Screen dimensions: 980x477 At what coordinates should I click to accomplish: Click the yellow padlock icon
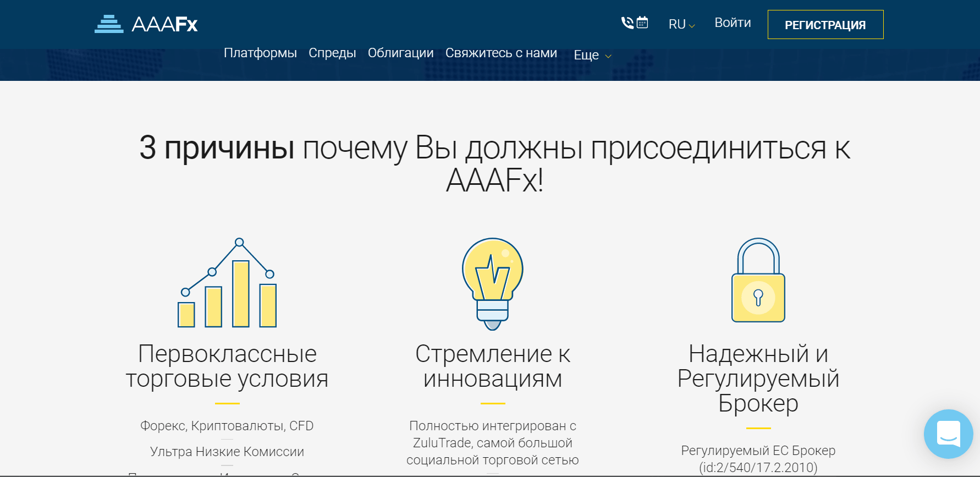(x=758, y=281)
